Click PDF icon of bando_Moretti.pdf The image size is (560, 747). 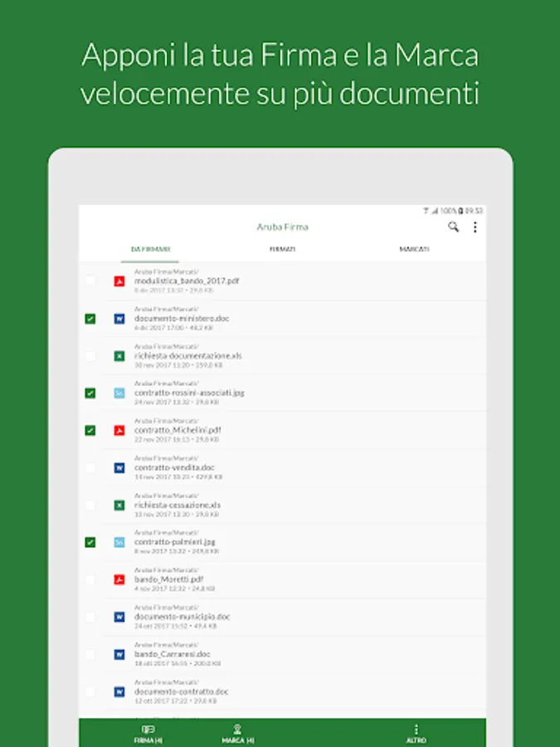pyautogui.click(x=119, y=580)
